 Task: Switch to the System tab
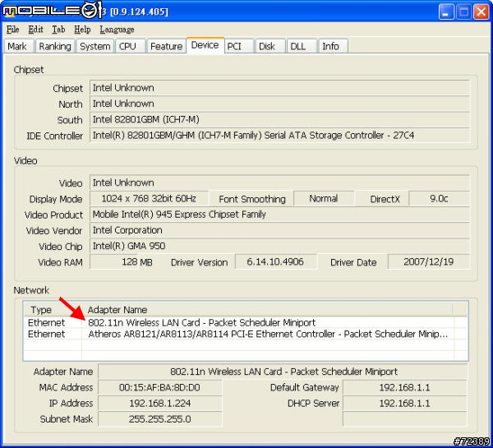[x=95, y=46]
